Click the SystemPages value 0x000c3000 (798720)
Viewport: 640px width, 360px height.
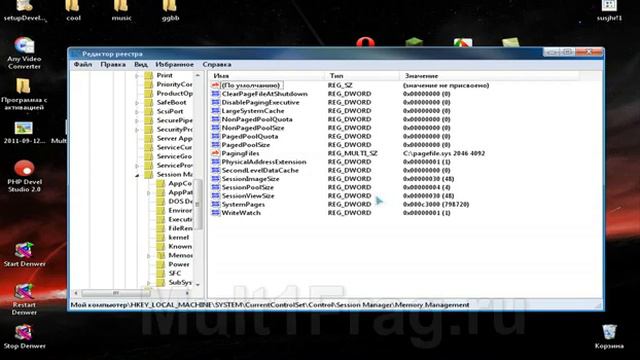pyautogui.click(x=436, y=204)
